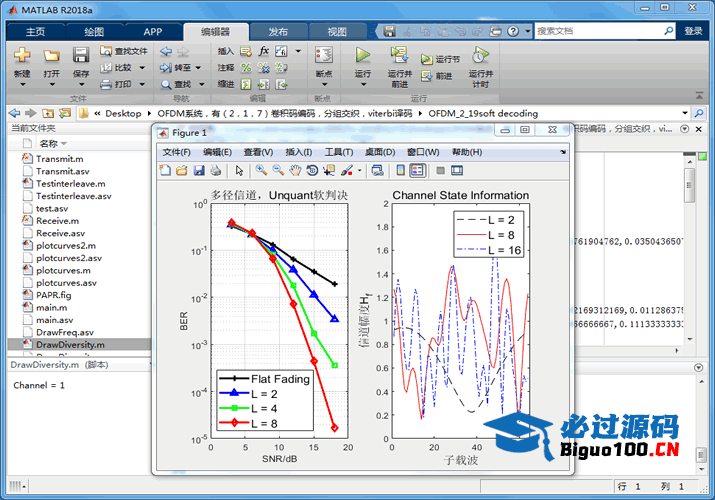Click the insert function fx icon
The width and height of the screenshot is (715, 500).
264,51
